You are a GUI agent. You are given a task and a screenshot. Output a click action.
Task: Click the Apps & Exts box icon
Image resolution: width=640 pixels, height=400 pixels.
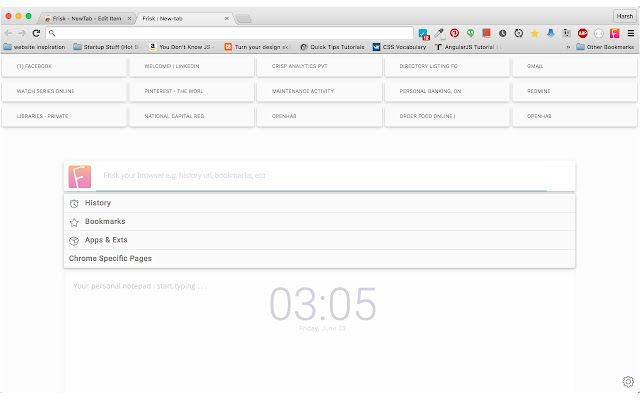tap(74, 241)
